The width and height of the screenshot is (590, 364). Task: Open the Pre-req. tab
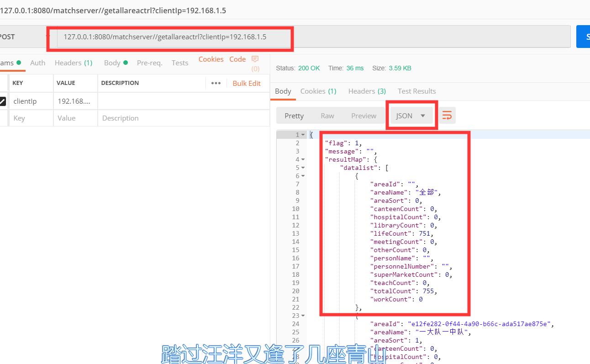coord(150,63)
